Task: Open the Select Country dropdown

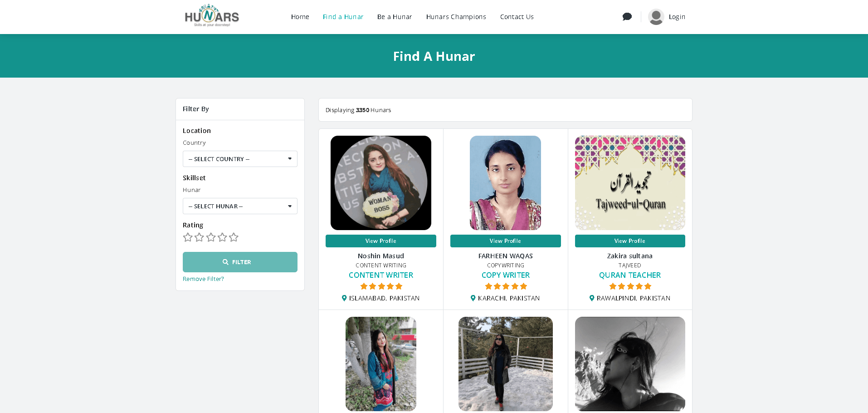Action: (x=240, y=159)
